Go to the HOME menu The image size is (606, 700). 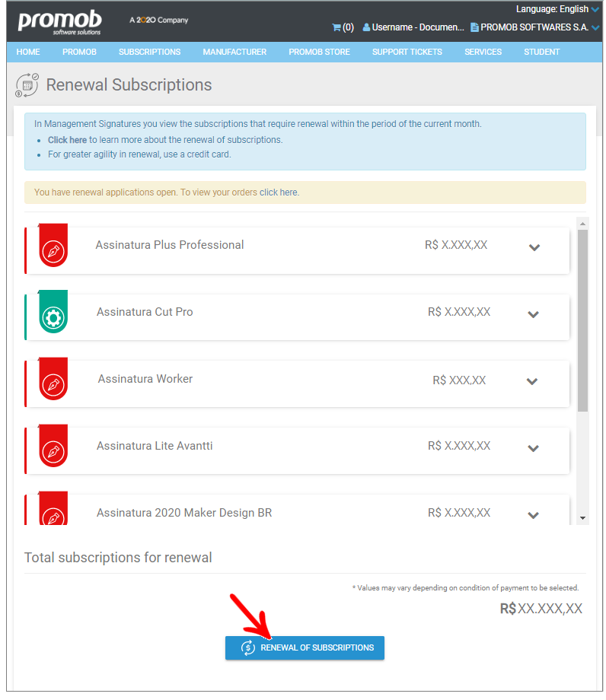(28, 52)
